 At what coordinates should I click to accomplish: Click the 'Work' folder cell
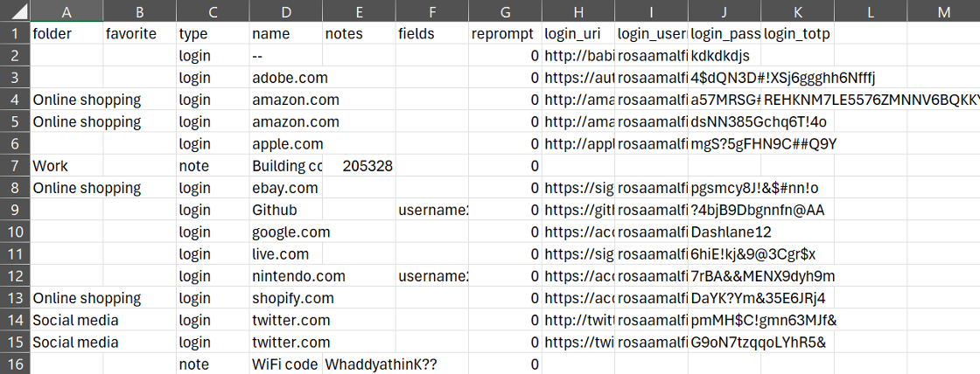pyautogui.click(x=66, y=165)
